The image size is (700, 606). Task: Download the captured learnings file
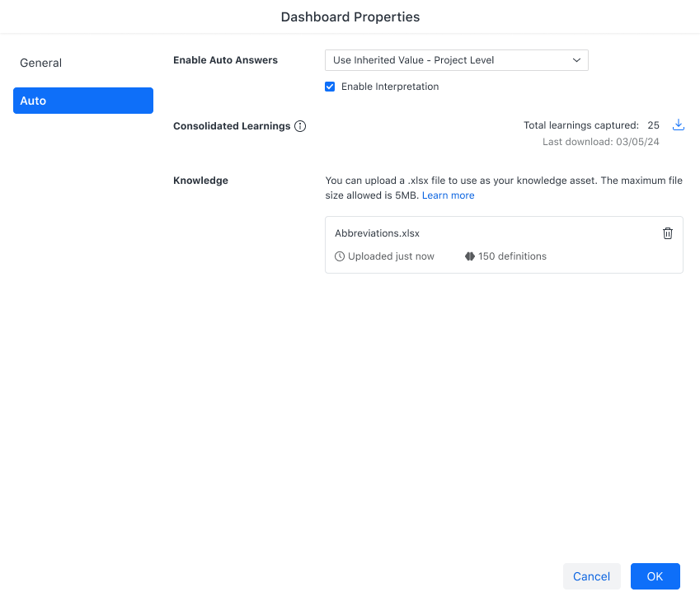click(x=679, y=125)
